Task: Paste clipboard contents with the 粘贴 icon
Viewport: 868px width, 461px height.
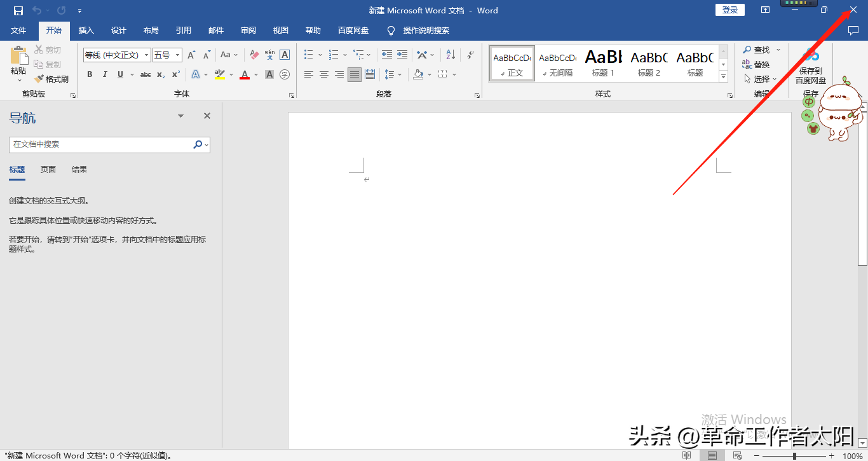Action: tap(19, 55)
